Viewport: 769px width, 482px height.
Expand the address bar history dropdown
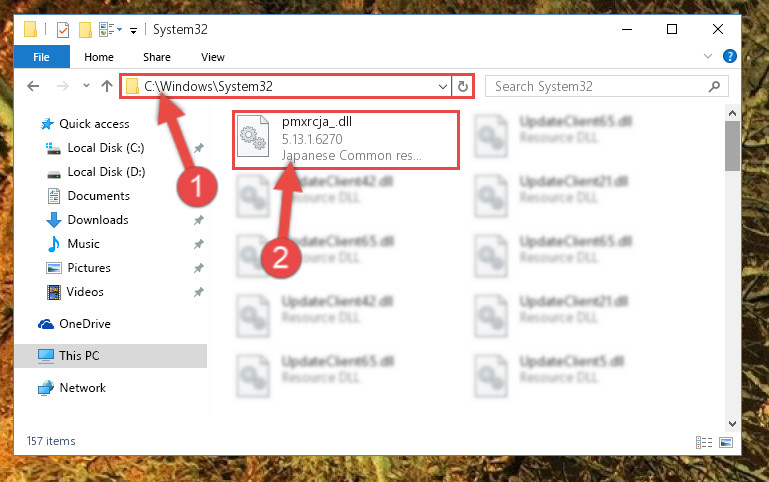(x=442, y=87)
